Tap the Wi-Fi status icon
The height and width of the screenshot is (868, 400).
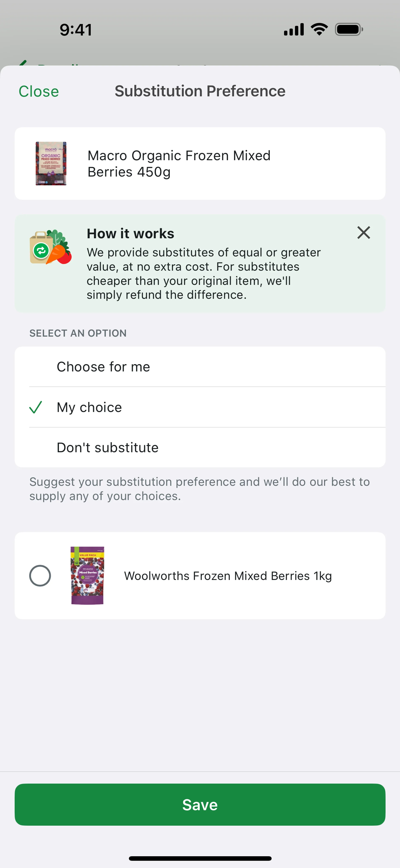point(319,30)
